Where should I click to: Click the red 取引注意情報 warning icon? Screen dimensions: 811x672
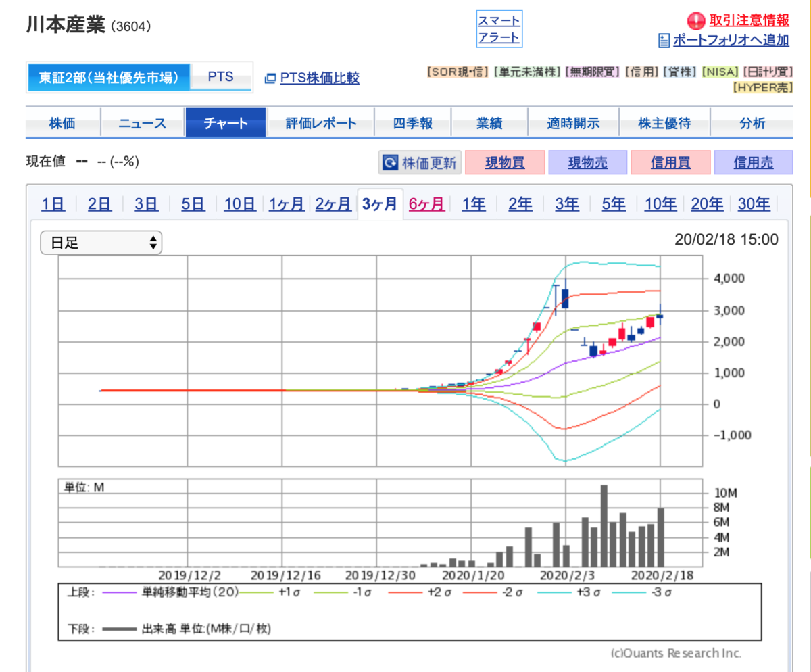pos(696,20)
